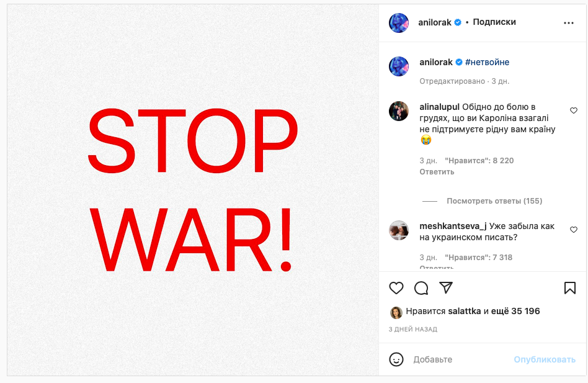Viewport: 588px width, 383px height.
Task: Click the STOP WAR! post image
Action: coord(193,190)
